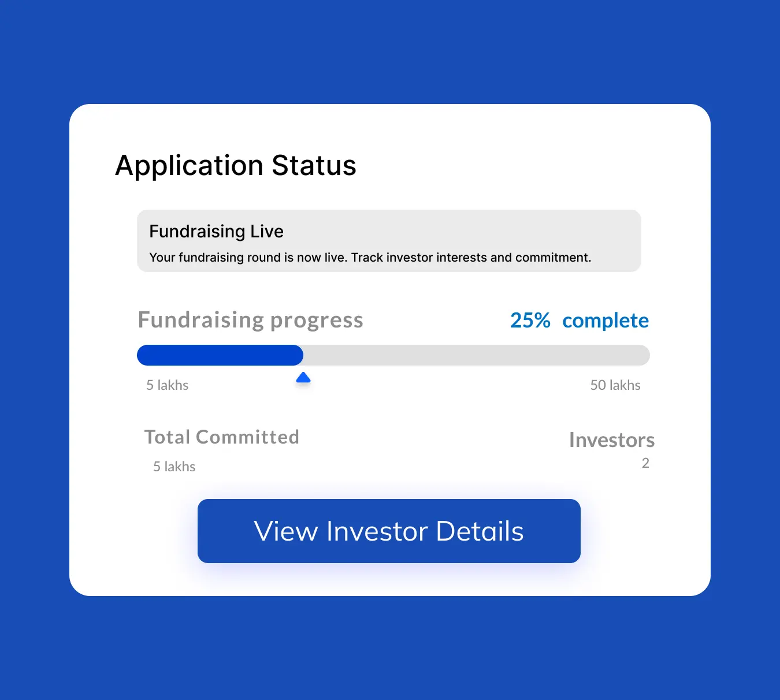Click the Fundraising progress label
The height and width of the screenshot is (700, 780).
pos(250,320)
